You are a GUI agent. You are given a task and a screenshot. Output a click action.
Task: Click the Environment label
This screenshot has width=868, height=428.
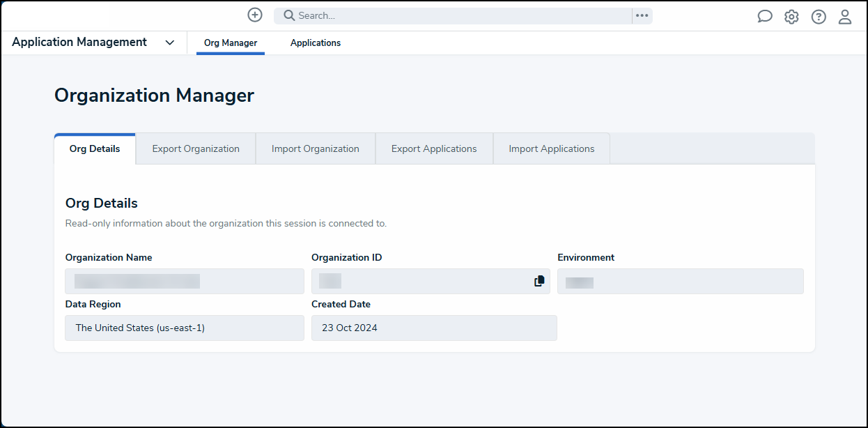click(x=586, y=258)
